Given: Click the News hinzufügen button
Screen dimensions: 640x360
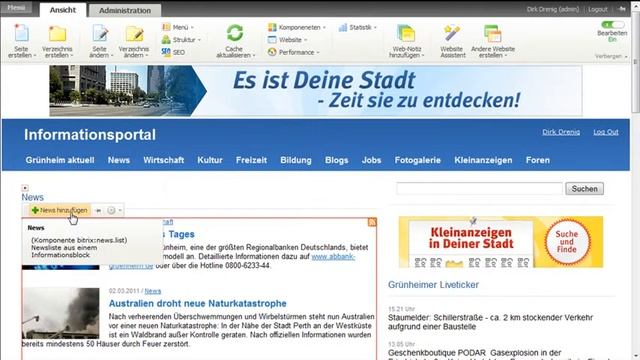Looking at the screenshot, I should click(60, 210).
